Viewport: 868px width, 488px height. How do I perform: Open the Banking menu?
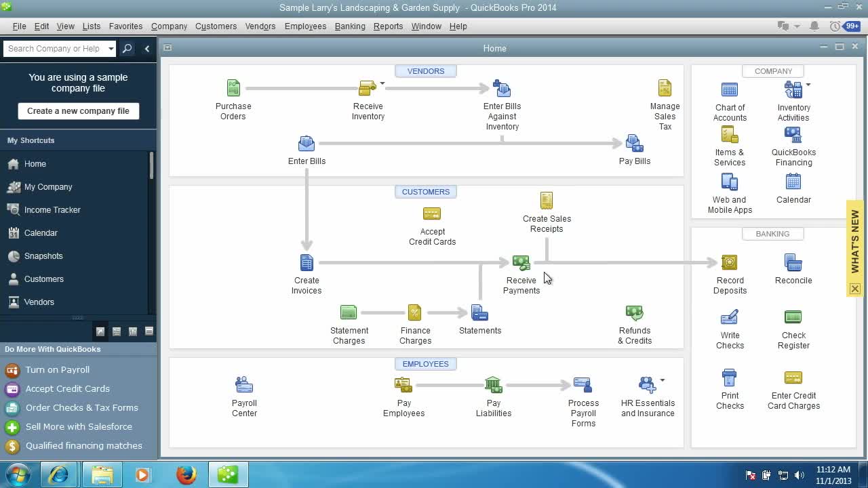350,26
